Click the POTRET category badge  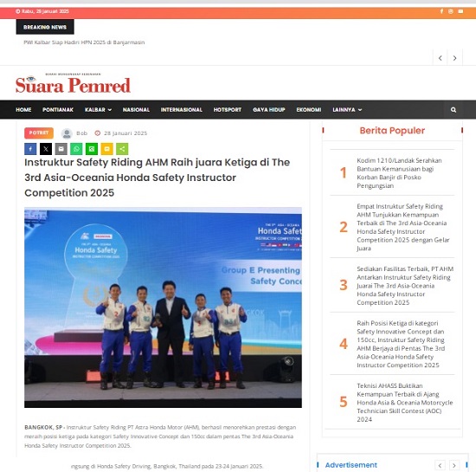tap(39, 133)
